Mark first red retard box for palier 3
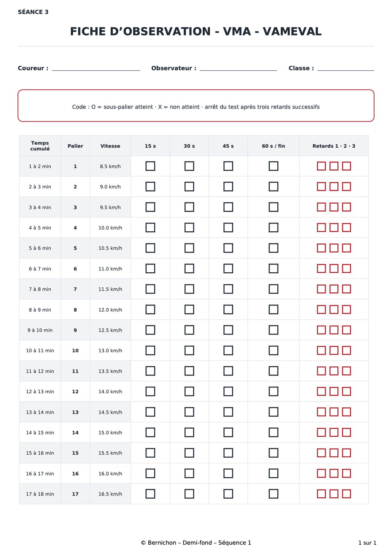Image resolution: width=392 pixels, height=555 pixels. [321, 207]
